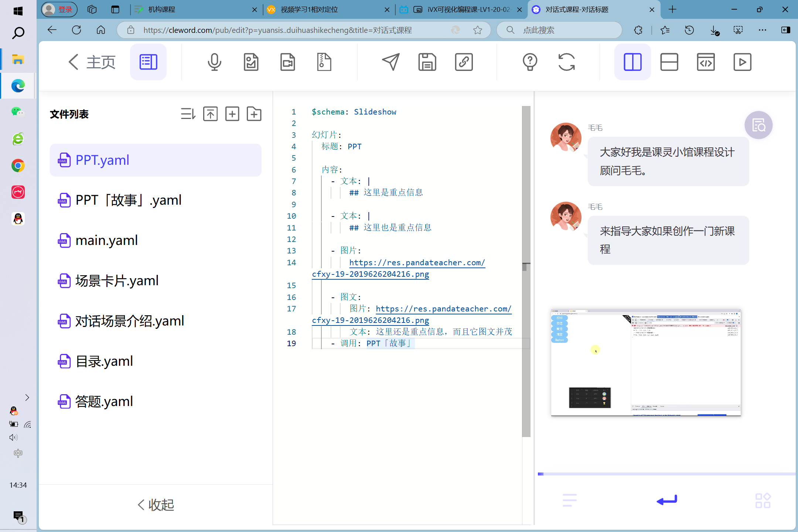Open the help question mark icon

[530, 62]
